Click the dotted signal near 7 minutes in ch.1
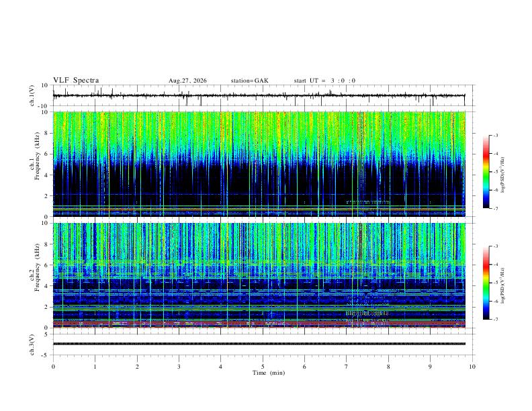The width and height of the screenshot is (532, 411). 368,202
